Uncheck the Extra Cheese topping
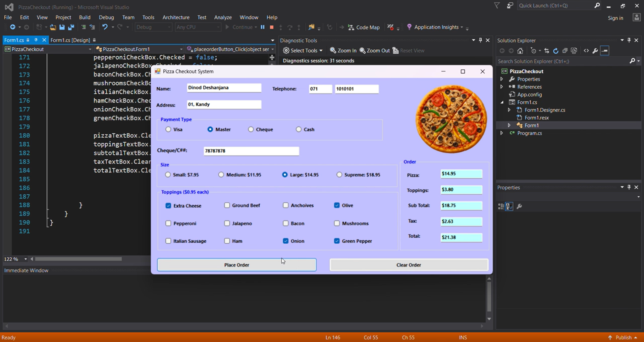 point(168,206)
